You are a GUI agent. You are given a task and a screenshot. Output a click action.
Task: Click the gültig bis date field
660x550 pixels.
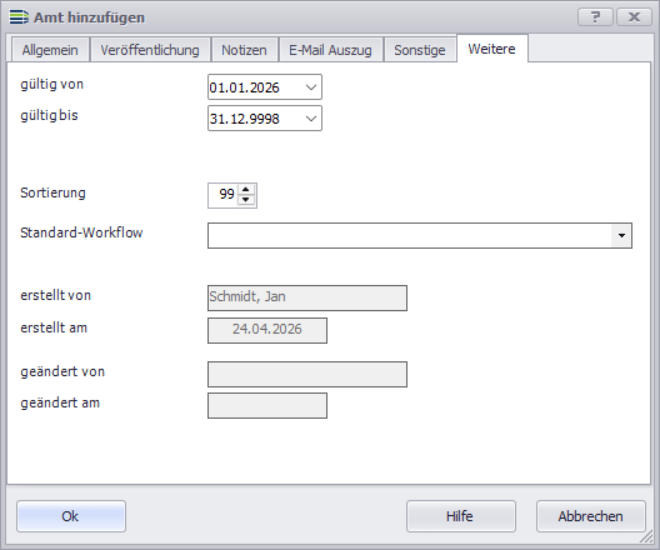[254, 119]
